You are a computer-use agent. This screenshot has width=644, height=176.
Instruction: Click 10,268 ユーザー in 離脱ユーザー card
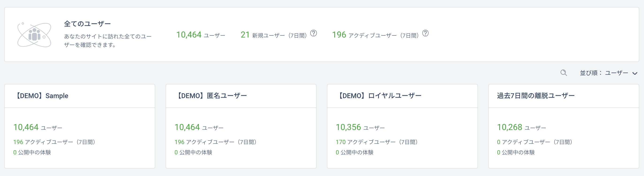click(521, 127)
